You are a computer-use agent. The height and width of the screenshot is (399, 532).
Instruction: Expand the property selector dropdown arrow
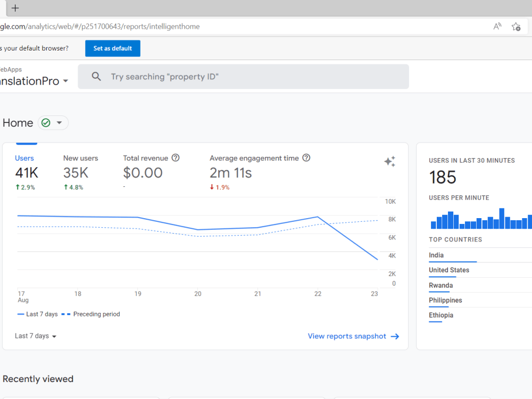[65, 81]
